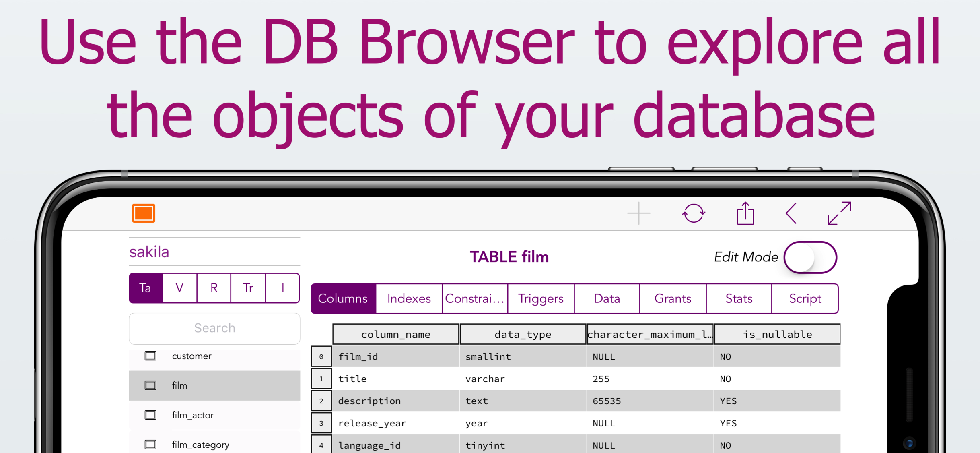
Task: Click the data_type column header
Action: [523, 334]
